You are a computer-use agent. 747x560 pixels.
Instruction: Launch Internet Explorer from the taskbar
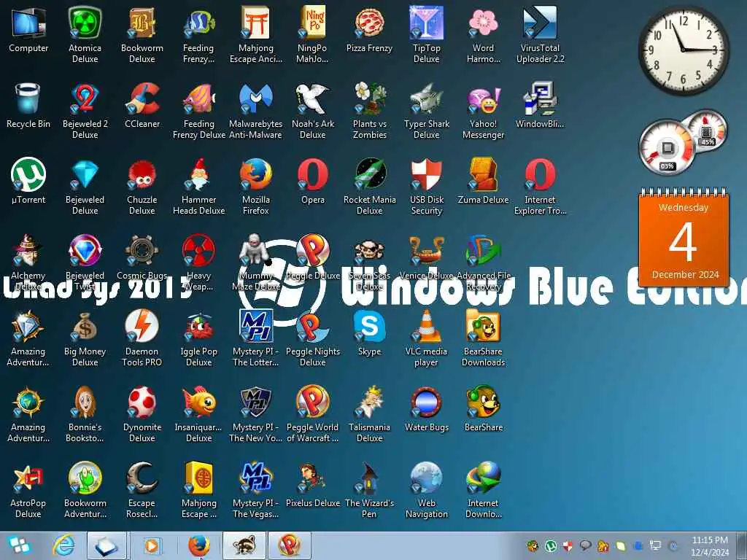(x=64, y=545)
